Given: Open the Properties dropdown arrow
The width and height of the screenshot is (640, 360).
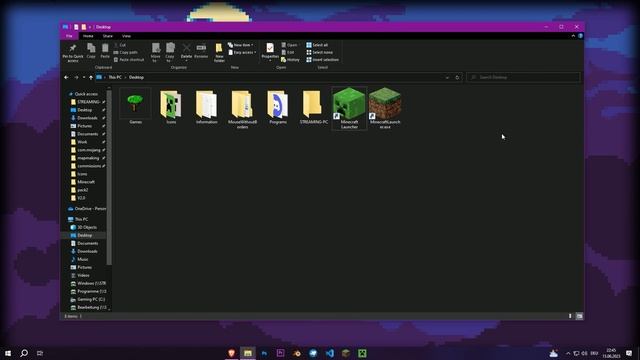Looking at the screenshot, I should pos(270,62).
